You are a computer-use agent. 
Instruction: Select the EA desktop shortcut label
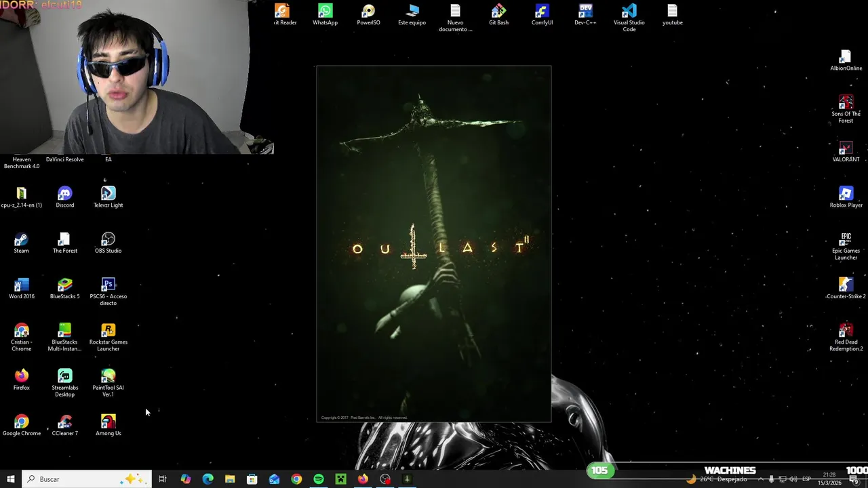coord(108,159)
